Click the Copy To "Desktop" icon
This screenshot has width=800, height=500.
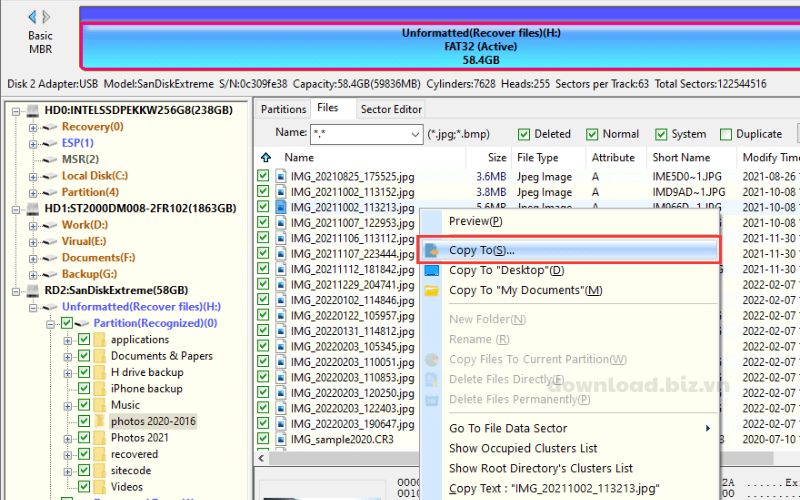tap(432, 271)
